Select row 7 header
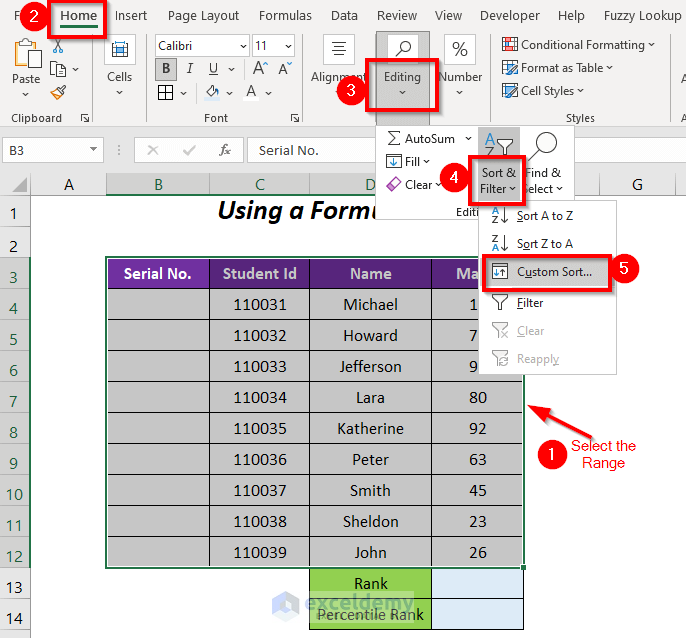The height and width of the screenshot is (638, 686). pyautogui.click(x=14, y=401)
